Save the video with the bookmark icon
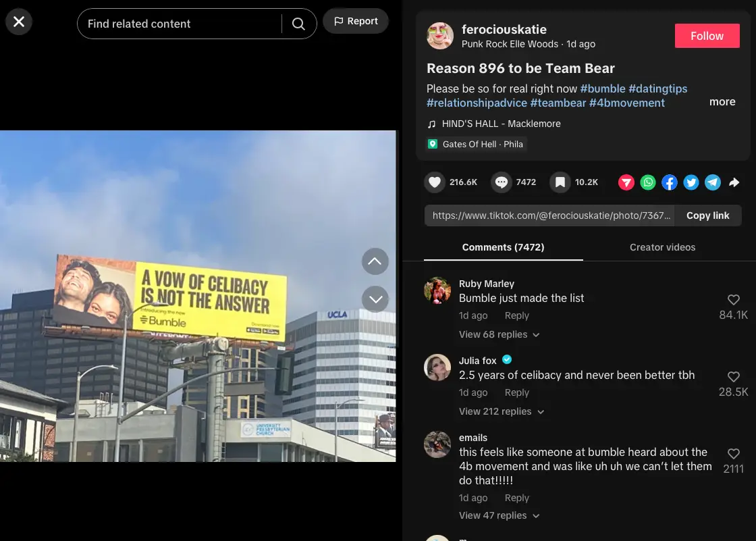 point(560,182)
